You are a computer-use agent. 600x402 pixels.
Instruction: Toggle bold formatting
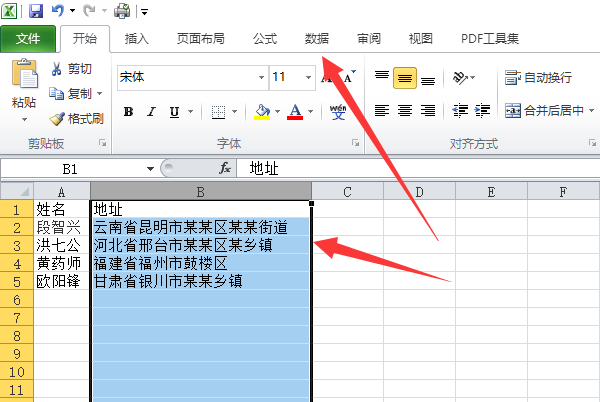[129, 112]
